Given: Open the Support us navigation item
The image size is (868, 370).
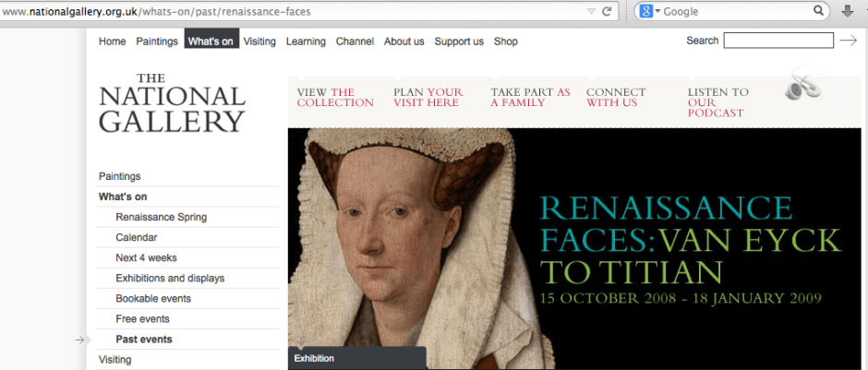Looking at the screenshot, I should coord(459,42).
